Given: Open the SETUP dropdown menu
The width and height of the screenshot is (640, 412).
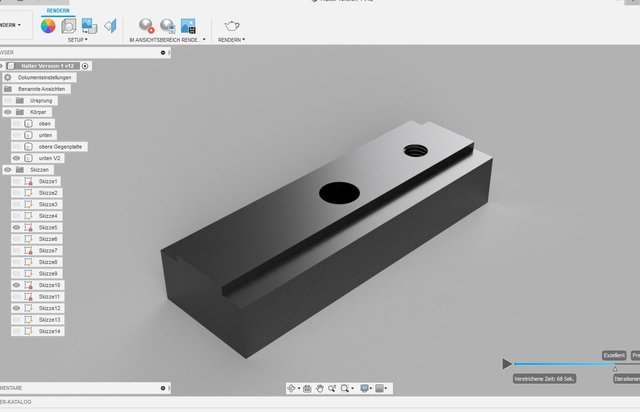Looking at the screenshot, I should pyautogui.click(x=78, y=40).
